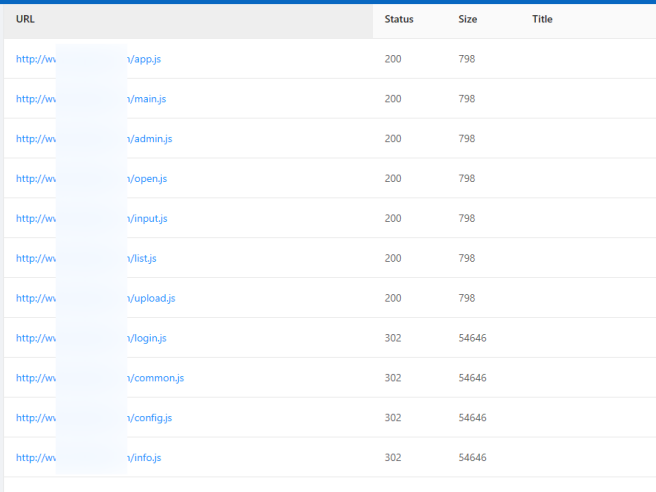Open the app.js URL link
Screen dimensions: 656x492
[x=88, y=59]
